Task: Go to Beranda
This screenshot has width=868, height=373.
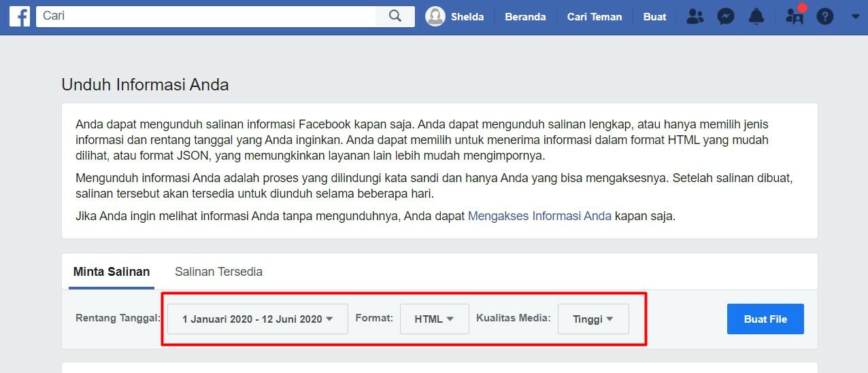Action: coord(525,17)
